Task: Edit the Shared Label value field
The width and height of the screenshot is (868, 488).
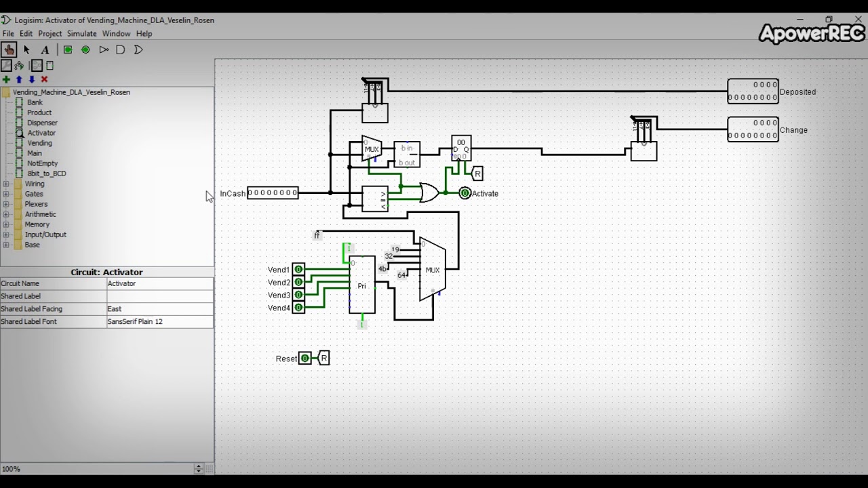Action: point(160,296)
